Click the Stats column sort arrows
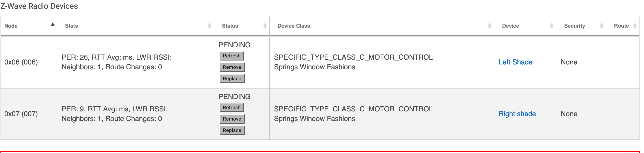The image size is (644, 153). click(210, 26)
